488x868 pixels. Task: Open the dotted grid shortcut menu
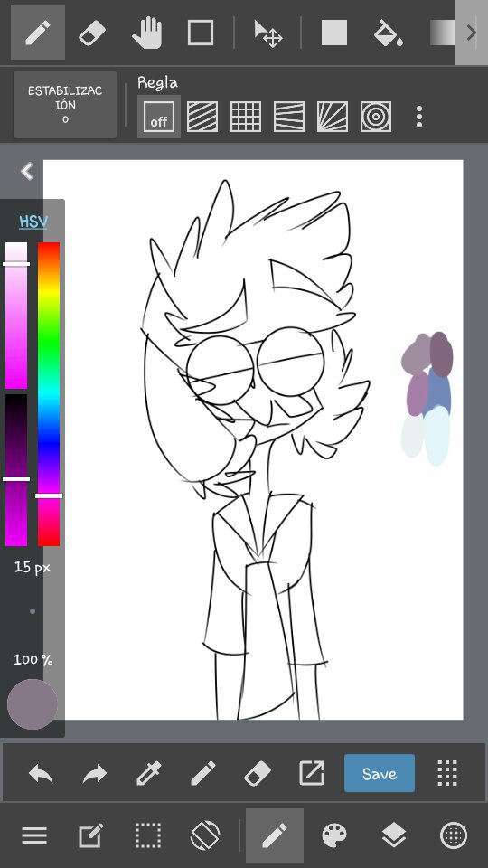point(447,773)
